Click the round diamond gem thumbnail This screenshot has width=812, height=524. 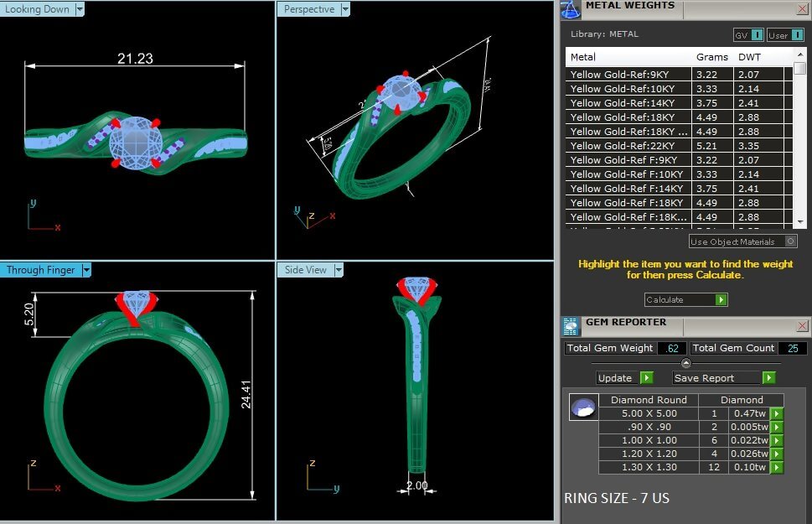[x=582, y=408]
